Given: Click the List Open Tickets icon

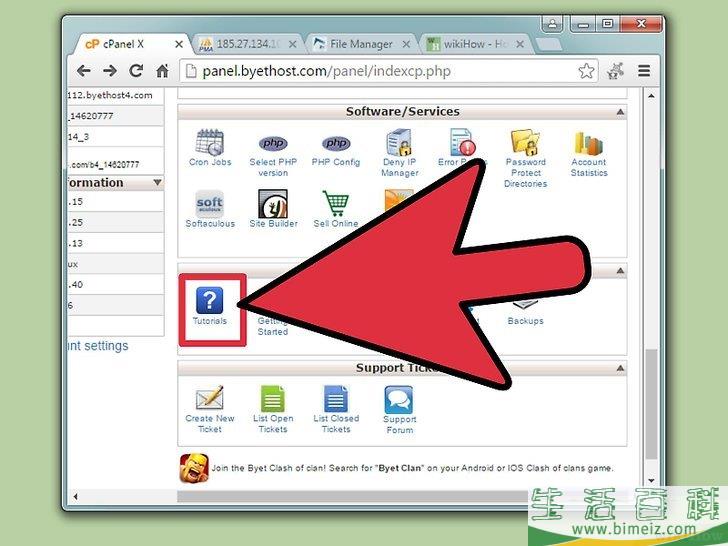Looking at the screenshot, I should (x=273, y=399).
